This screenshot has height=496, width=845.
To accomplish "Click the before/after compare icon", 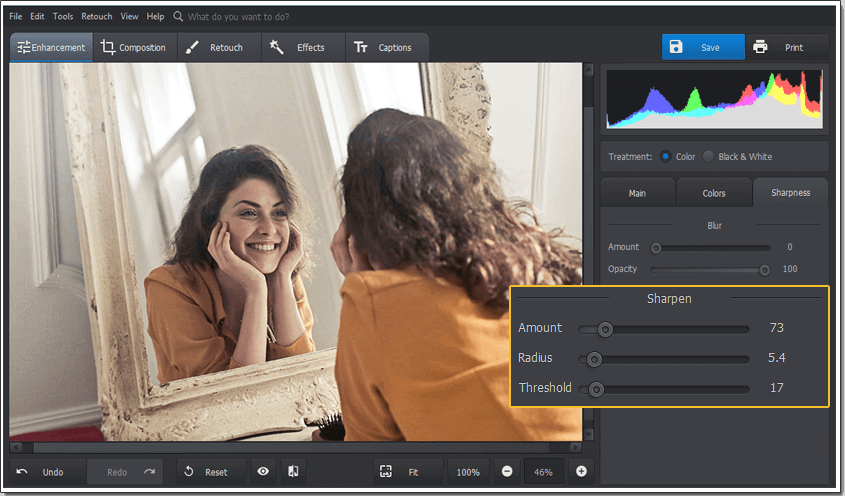I will (x=293, y=472).
